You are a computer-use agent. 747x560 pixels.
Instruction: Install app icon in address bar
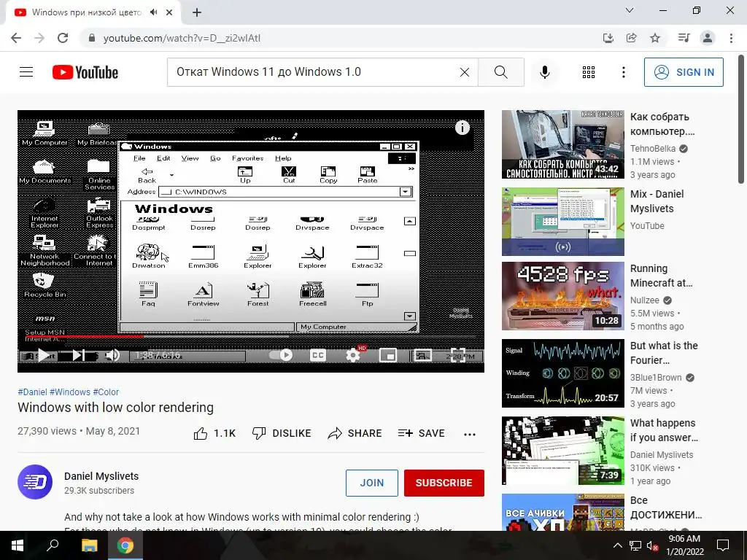pos(608,38)
